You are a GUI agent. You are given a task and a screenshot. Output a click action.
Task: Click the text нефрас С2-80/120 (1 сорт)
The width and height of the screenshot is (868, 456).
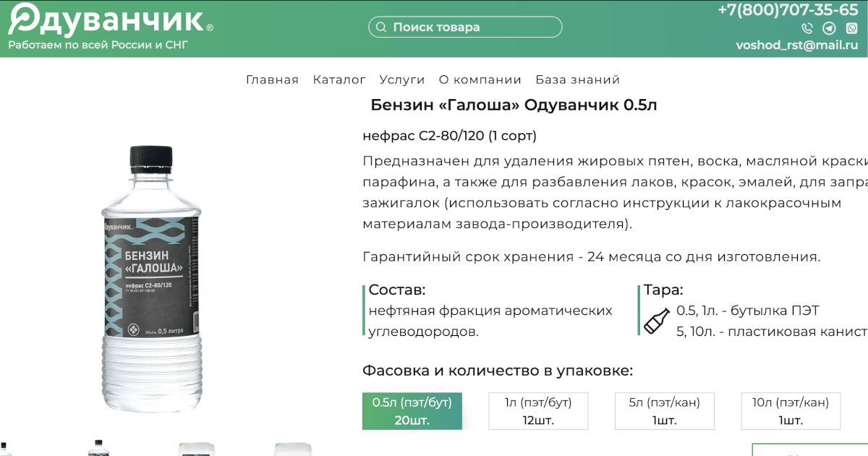[449, 136]
